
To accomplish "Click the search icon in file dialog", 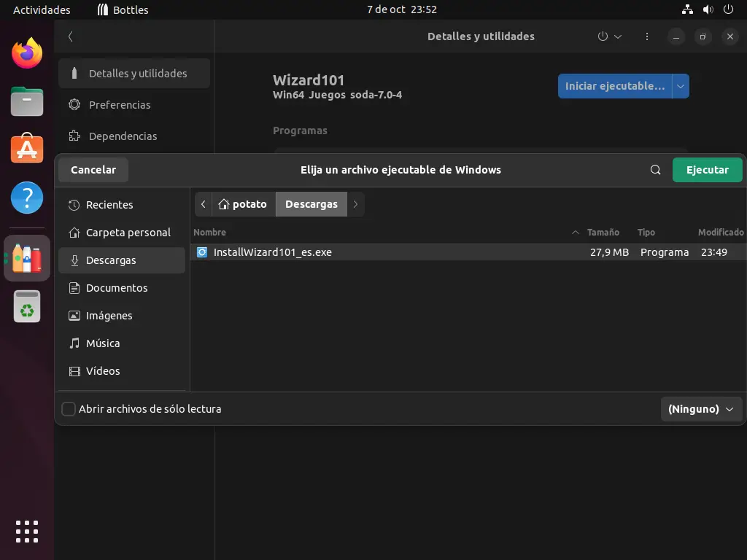I will coord(655,169).
